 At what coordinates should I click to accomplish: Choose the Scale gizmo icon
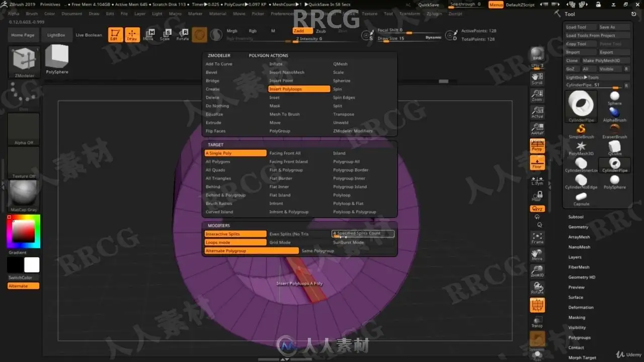(166, 35)
